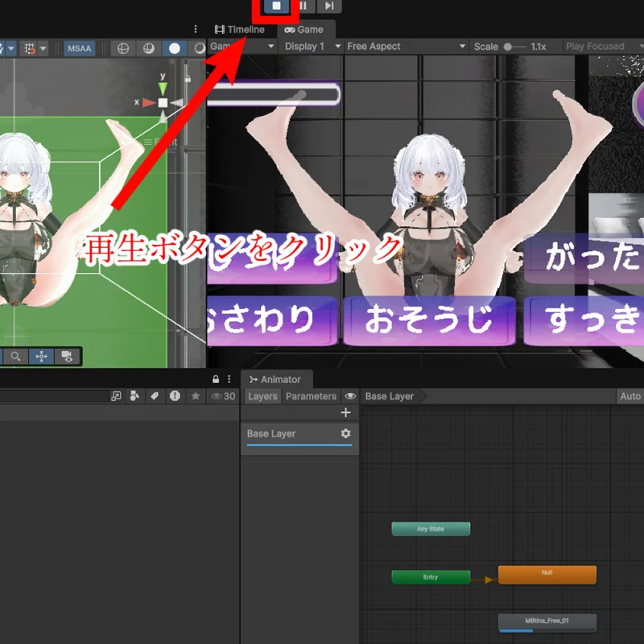Open dropdown arrow left of grid snap icon
The image size is (644, 644).
pos(11,48)
